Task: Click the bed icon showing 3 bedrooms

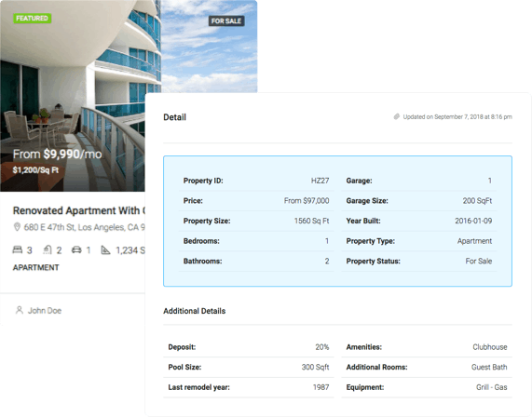Action: click(x=18, y=249)
